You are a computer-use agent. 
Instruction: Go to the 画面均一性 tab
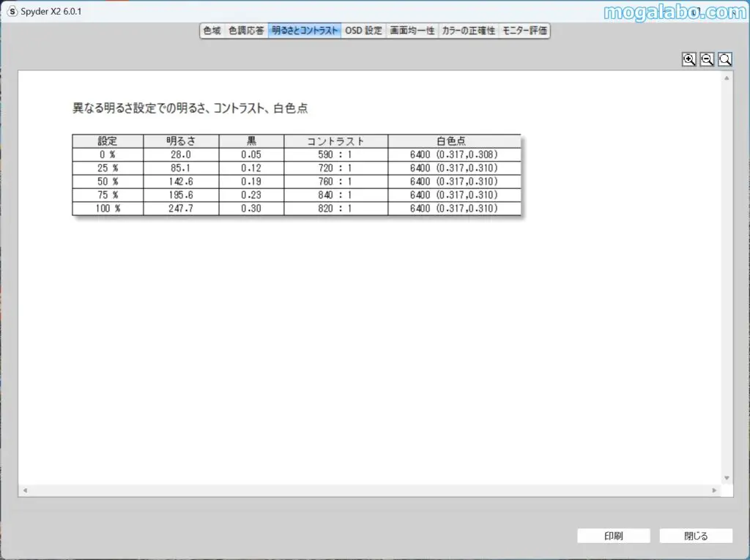[x=412, y=31]
